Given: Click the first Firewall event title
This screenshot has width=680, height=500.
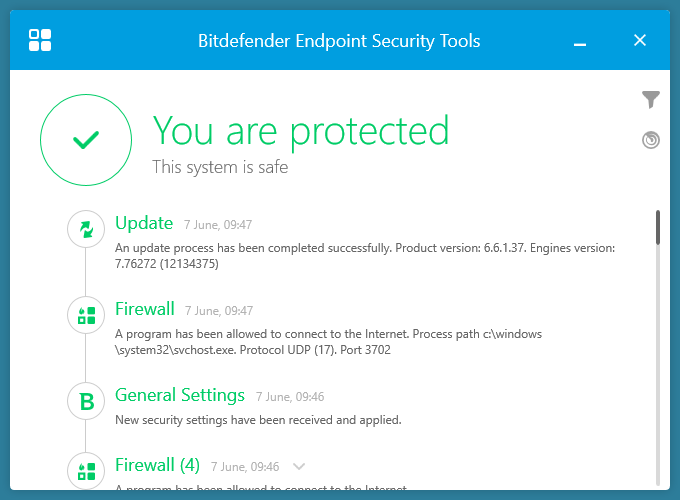Looking at the screenshot, I should tap(145, 309).
